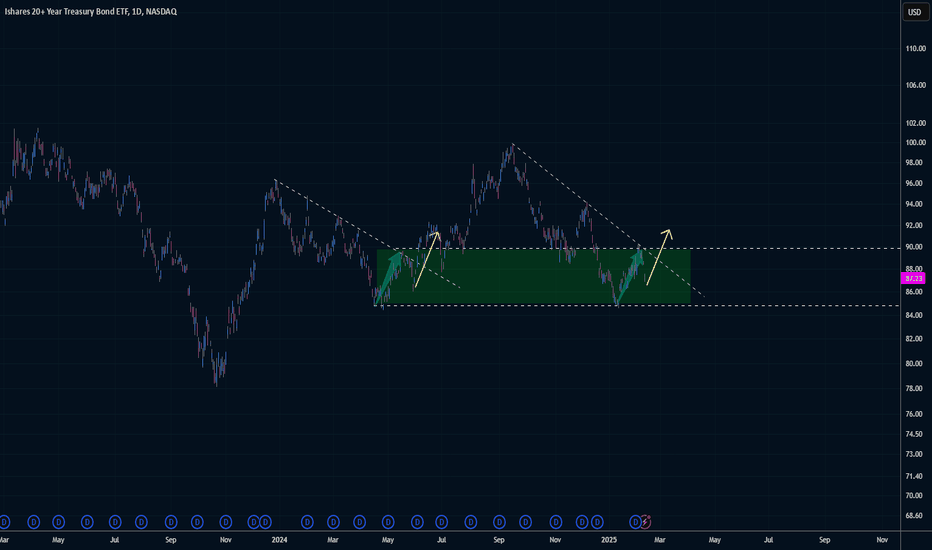This screenshot has height=550, width=932.
Task: Click the 82.00 price axis label
Action: click(x=915, y=339)
